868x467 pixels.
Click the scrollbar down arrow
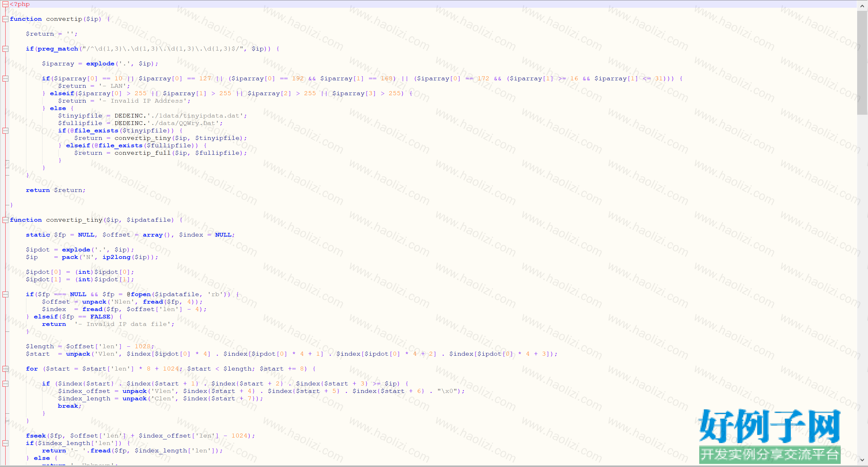[x=862, y=460]
